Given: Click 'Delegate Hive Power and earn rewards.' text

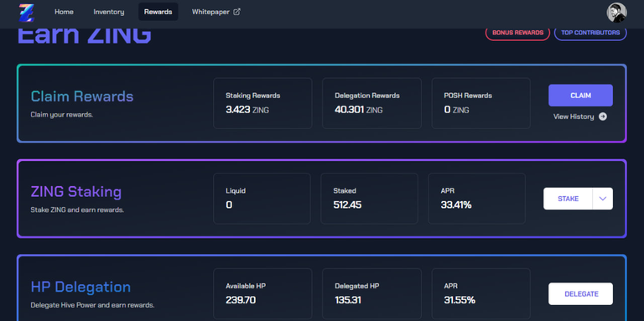Looking at the screenshot, I should 92,305.
